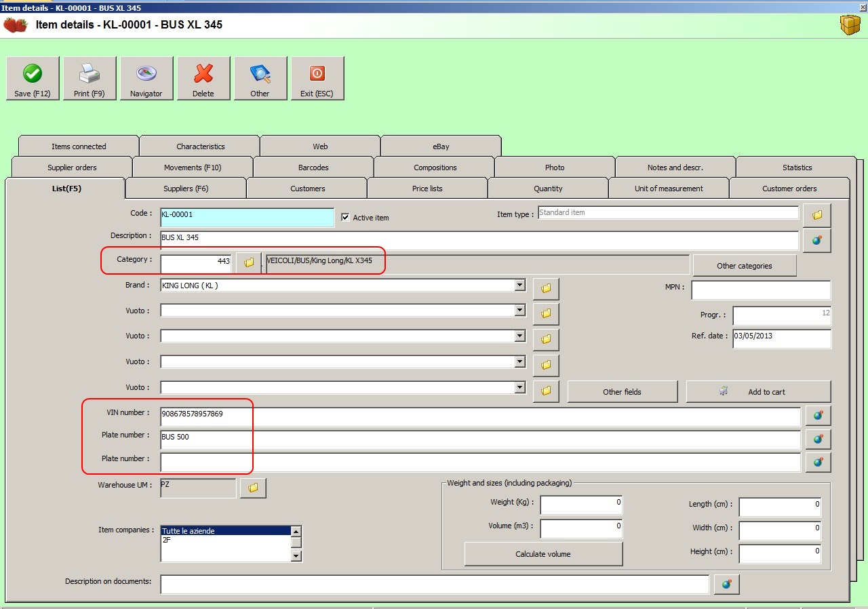868x609 pixels.
Task: Open the eBay tab
Action: point(441,146)
